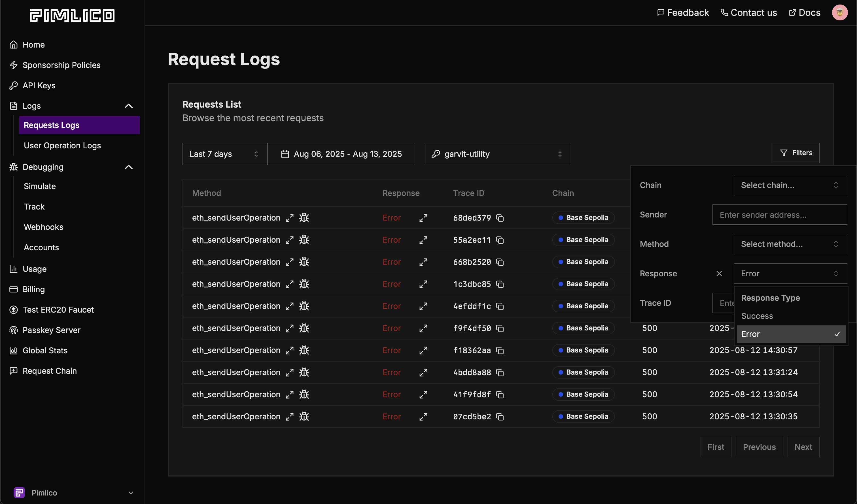Debug the request with trace 55a2ec11
Viewport: 857px width, 504px height.
tap(304, 240)
